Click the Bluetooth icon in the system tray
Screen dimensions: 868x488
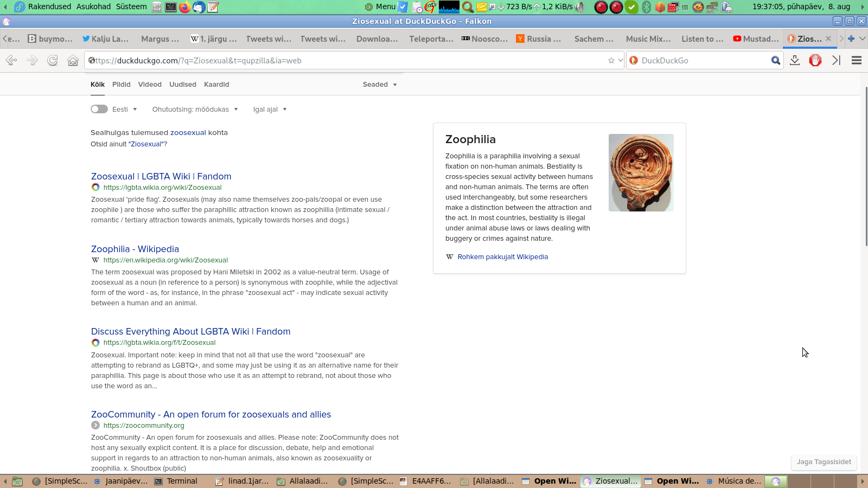click(x=646, y=7)
